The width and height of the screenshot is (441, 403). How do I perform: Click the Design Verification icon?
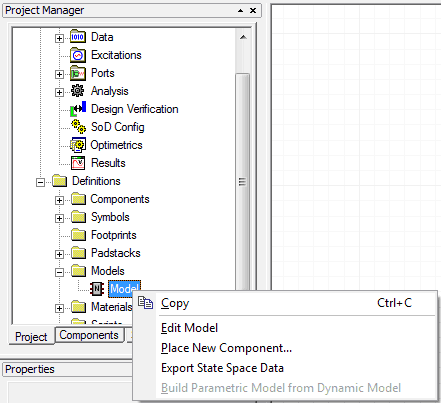78,109
